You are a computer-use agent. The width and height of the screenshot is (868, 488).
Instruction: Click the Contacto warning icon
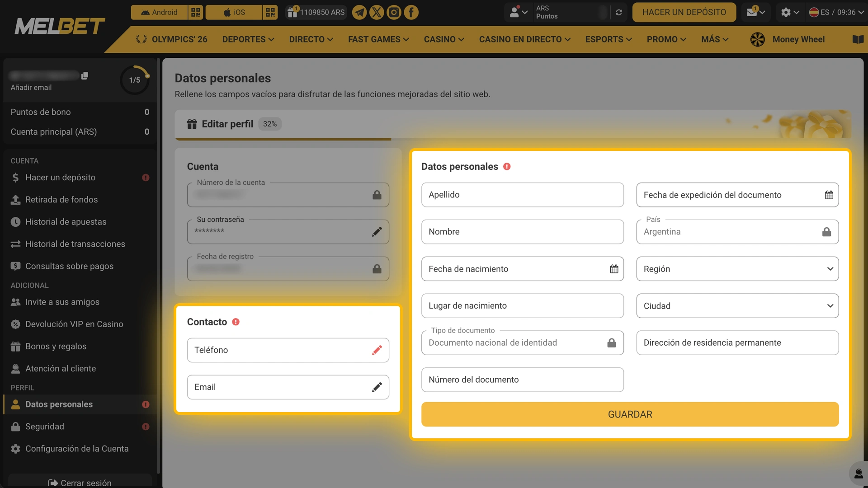tap(236, 322)
